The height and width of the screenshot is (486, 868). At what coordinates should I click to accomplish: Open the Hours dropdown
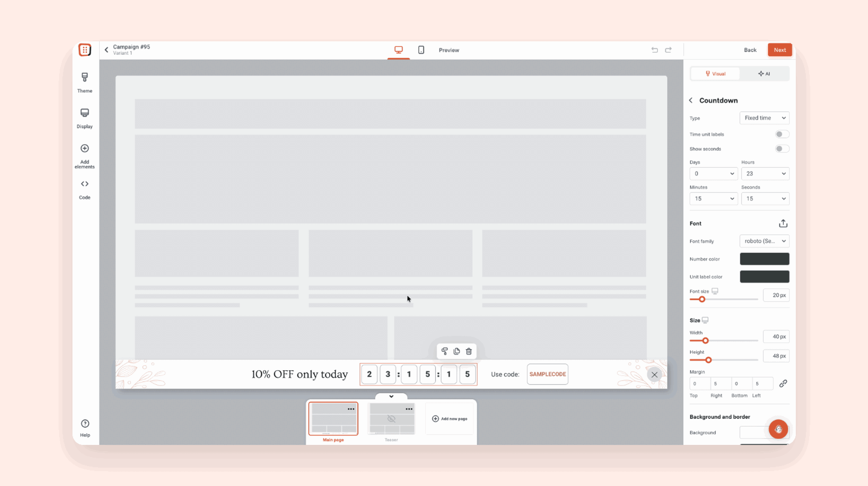tap(765, 174)
